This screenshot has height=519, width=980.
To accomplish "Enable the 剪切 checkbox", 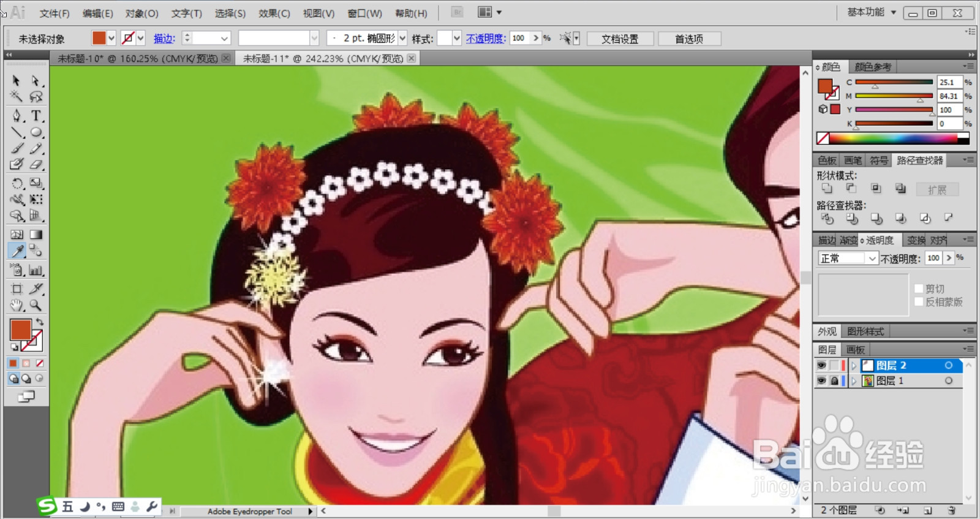I will click(919, 289).
